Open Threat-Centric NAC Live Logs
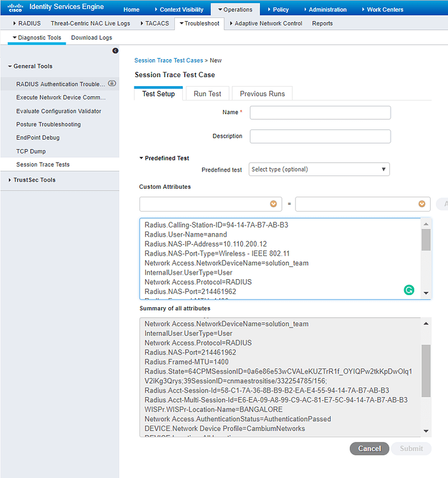The image size is (448, 478). 90,23
